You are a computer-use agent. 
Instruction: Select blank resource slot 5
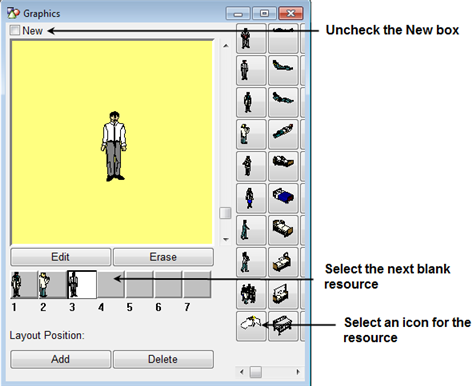pyautogui.click(x=140, y=284)
